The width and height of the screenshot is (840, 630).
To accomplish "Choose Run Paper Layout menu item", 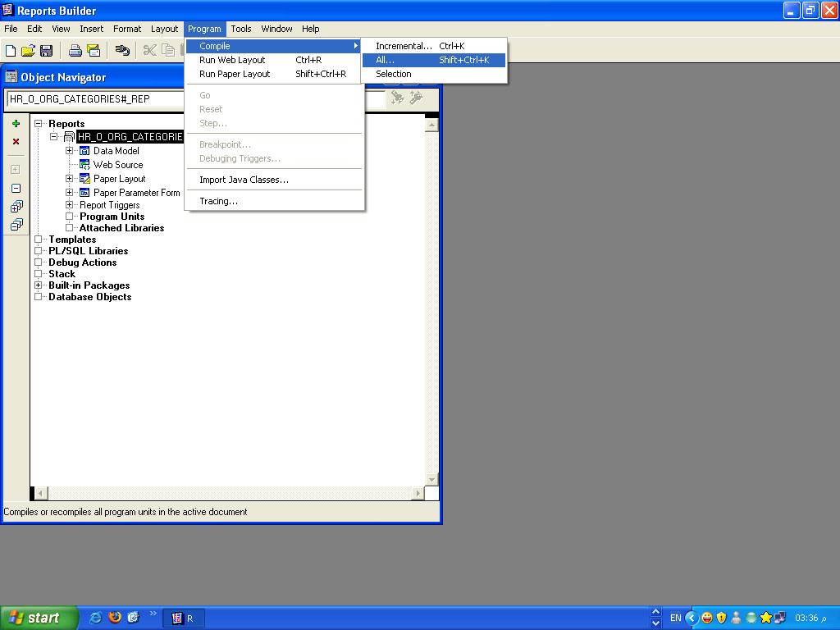I will (235, 74).
